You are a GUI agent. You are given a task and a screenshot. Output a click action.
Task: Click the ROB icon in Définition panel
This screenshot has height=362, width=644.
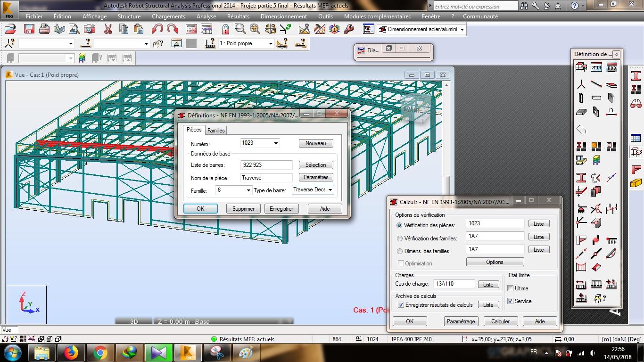pyautogui.click(x=611, y=67)
